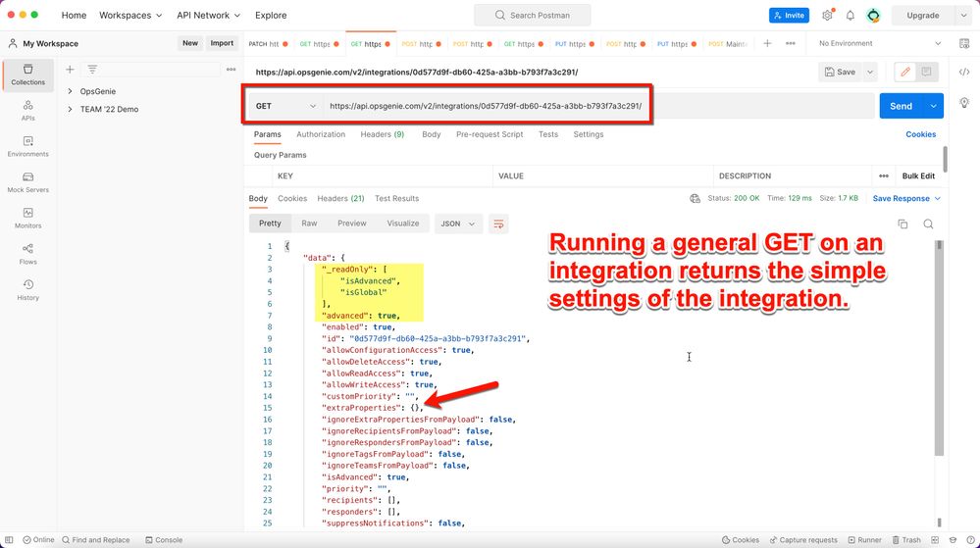Open the API Network dropdown
This screenshot has width=980, height=548.
click(x=208, y=15)
